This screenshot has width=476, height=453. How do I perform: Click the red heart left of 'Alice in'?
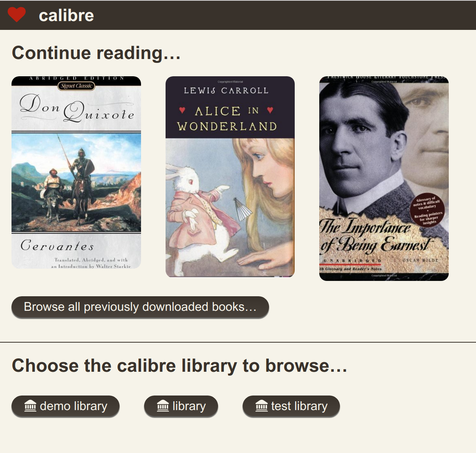pos(182,110)
